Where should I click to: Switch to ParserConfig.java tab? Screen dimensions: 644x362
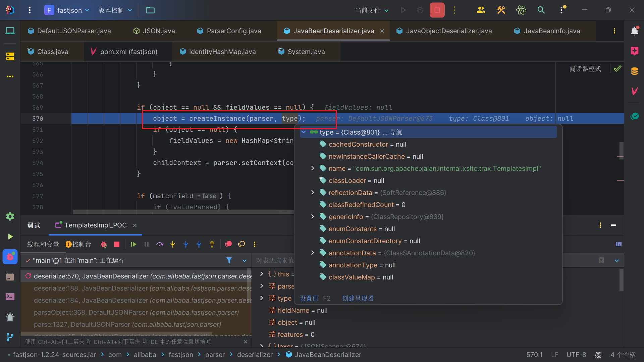click(x=229, y=31)
